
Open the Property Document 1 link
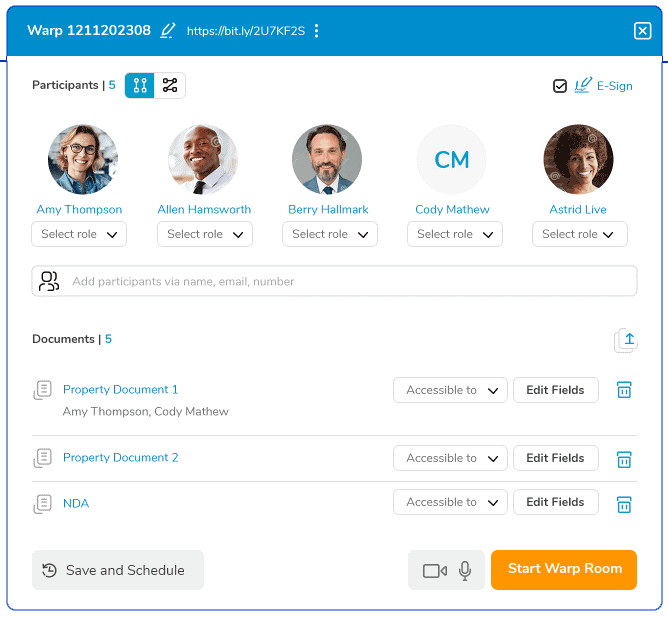[x=120, y=390]
